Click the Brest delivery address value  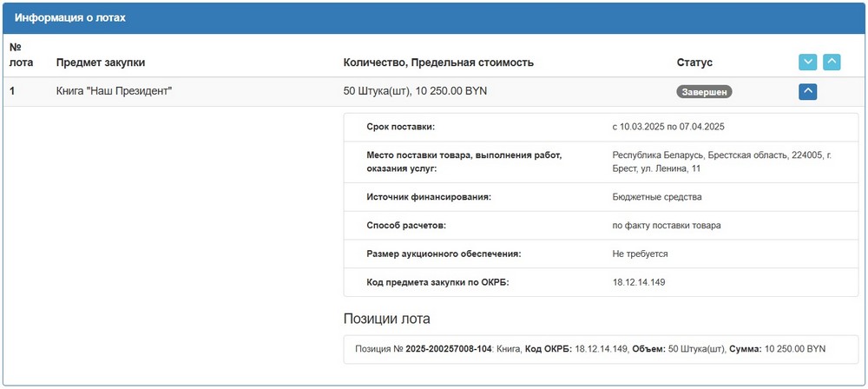(720, 162)
